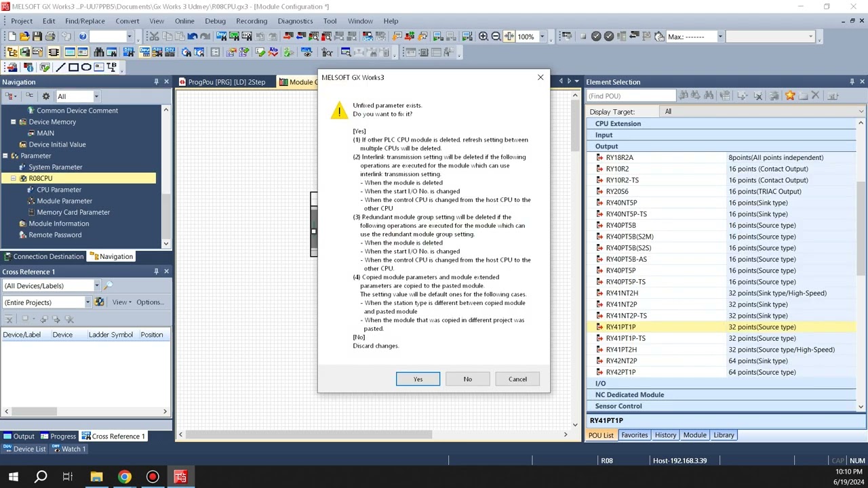Viewport: 868px width, 488px height.
Task: Click the Zoom Out magnifier icon
Action: coord(496,37)
